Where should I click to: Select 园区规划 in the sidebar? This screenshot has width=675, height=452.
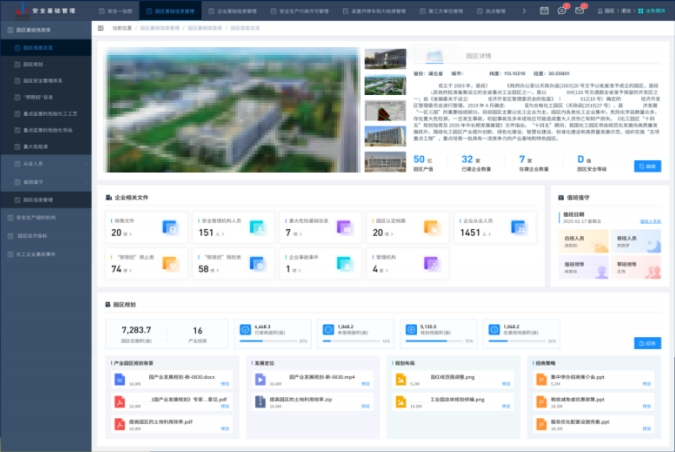pos(46,64)
